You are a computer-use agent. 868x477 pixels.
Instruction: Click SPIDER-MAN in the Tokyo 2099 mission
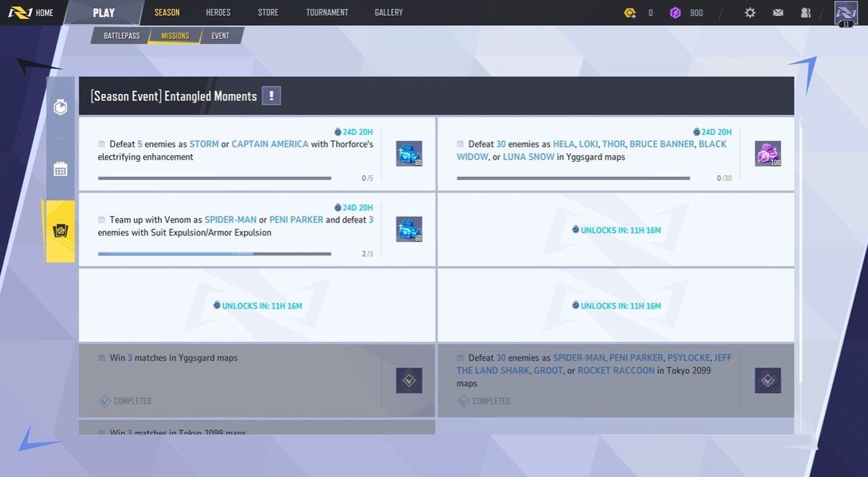click(579, 358)
